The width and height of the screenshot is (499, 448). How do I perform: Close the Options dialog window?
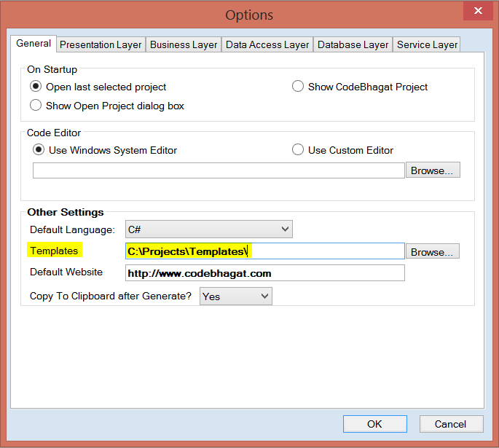click(x=478, y=11)
